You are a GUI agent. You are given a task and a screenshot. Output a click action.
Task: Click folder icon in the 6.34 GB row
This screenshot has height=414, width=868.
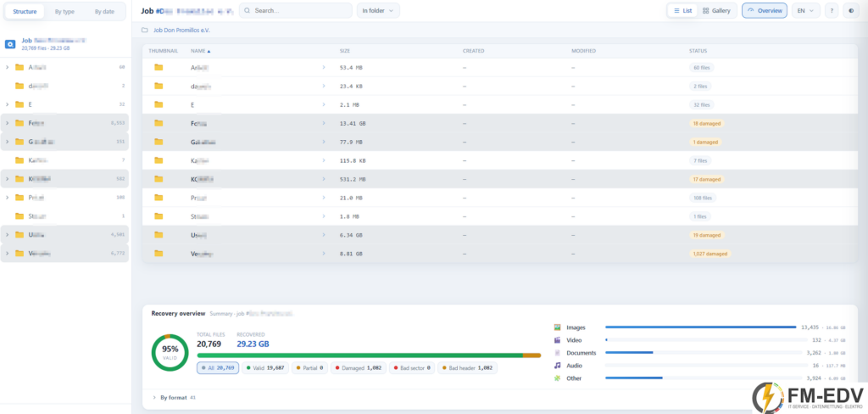pos(159,235)
